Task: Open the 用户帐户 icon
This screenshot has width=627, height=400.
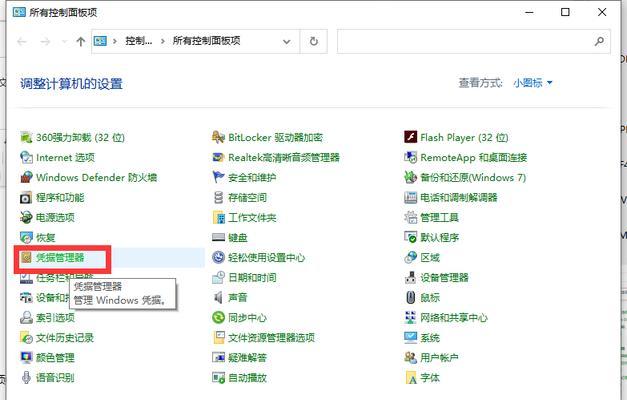Action: tap(411, 358)
